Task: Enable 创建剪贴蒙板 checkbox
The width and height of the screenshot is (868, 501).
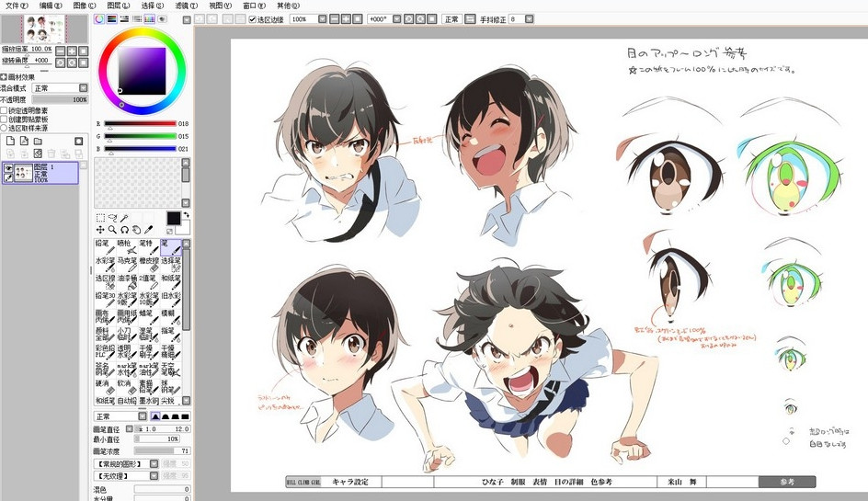Action: (4, 119)
